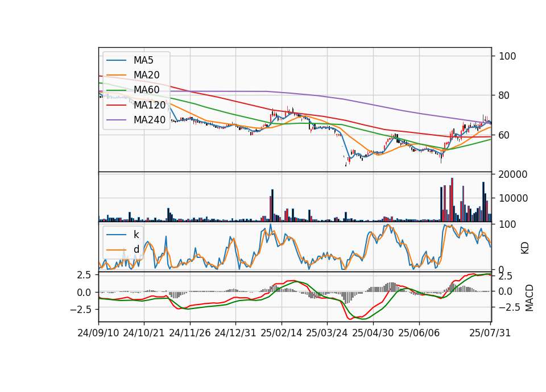The width and height of the screenshot is (546, 392).
Task: Click the 80 price axis tick label
Action: click(x=504, y=95)
